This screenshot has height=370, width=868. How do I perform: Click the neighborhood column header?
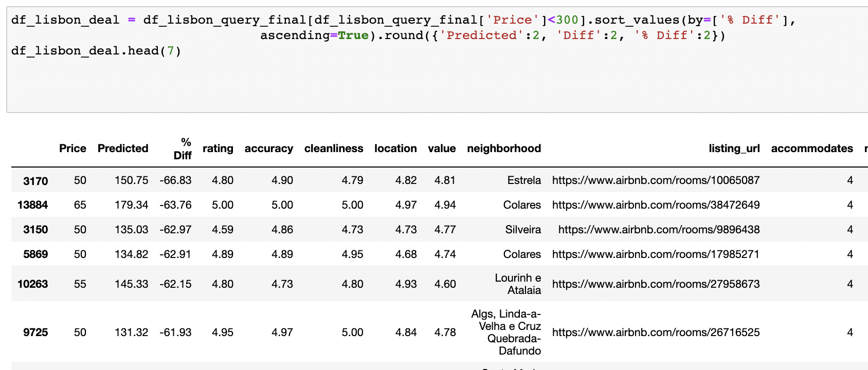click(504, 149)
